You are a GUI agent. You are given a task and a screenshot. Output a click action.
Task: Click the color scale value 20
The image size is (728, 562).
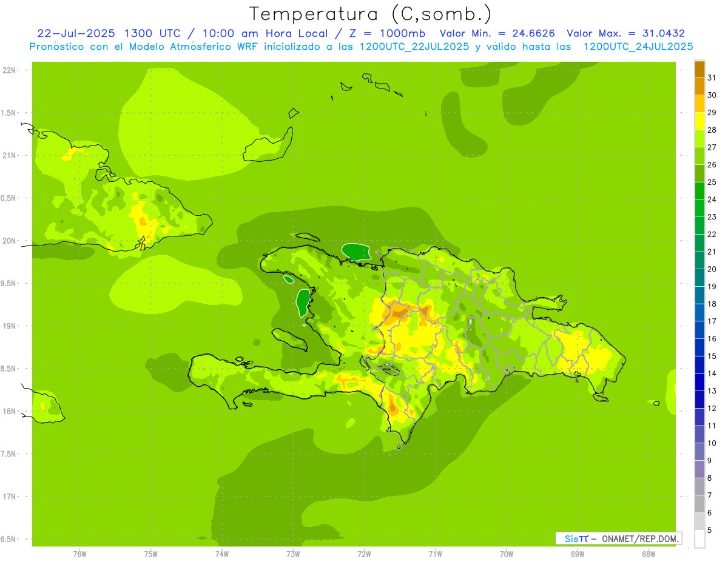coord(712,269)
